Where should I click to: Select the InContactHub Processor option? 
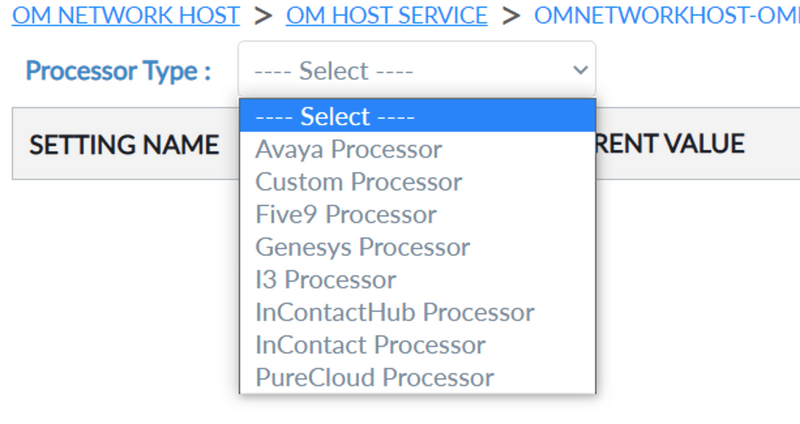[417, 312]
